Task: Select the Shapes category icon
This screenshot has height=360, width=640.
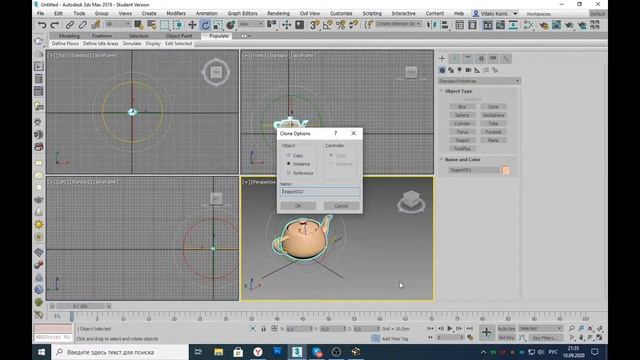Action: pyautogui.click(x=451, y=70)
